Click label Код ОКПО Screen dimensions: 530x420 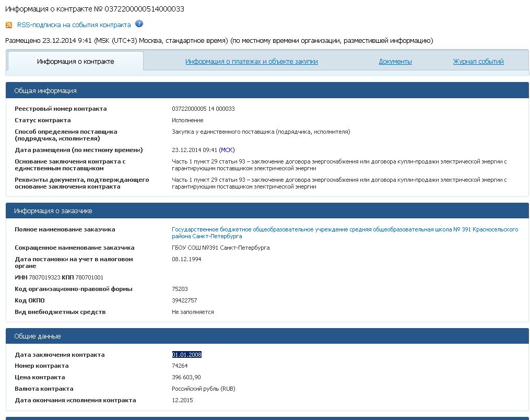coord(29,300)
